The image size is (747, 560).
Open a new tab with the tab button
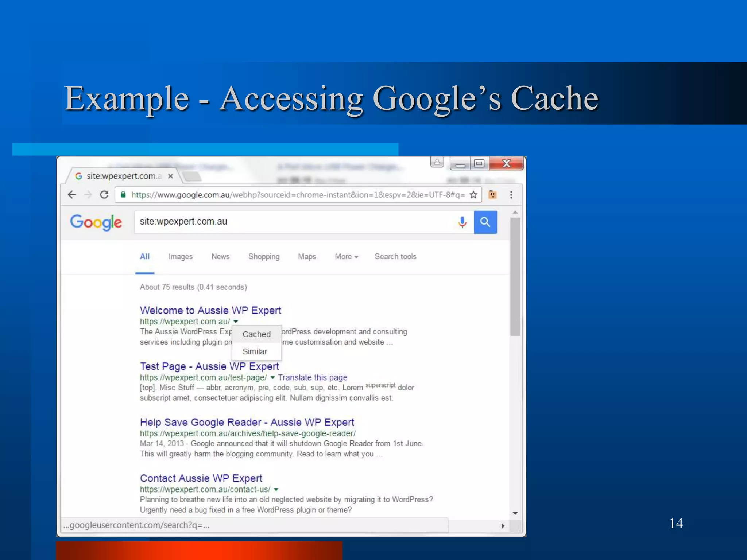click(192, 177)
